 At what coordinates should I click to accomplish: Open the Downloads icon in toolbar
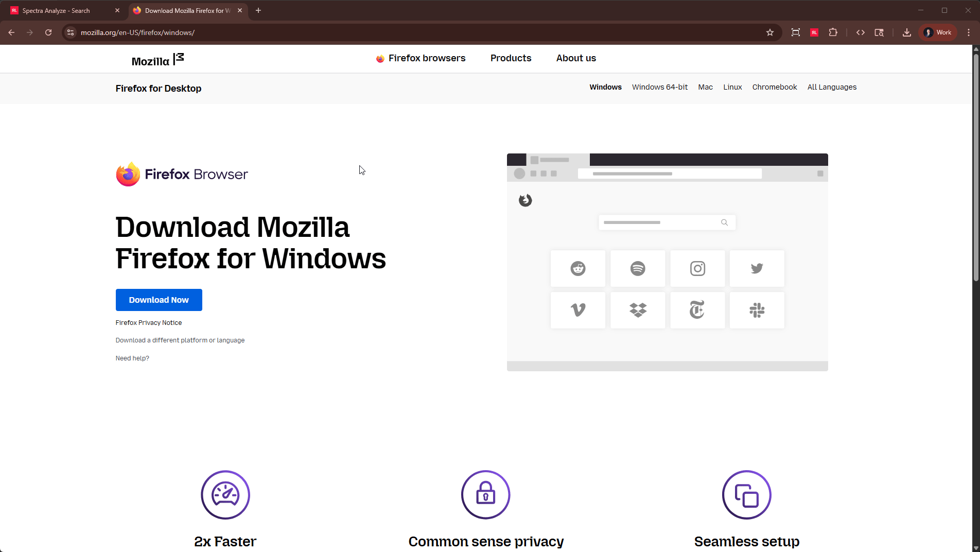point(907,32)
